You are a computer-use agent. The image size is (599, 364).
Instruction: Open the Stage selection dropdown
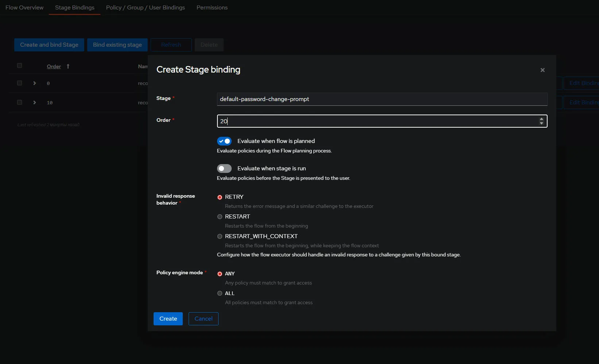[382, 99]
